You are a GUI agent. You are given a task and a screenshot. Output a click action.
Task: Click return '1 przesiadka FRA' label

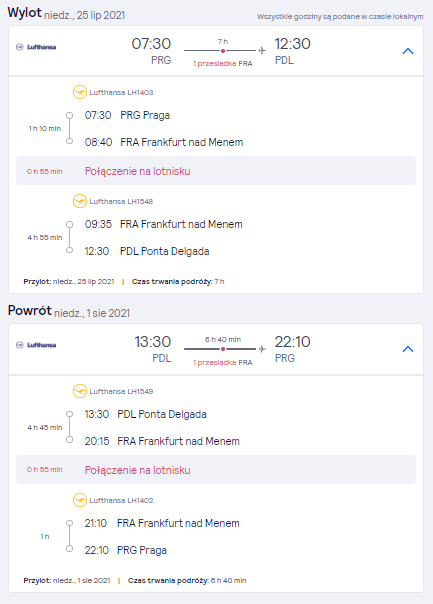[x=223, y=362]
